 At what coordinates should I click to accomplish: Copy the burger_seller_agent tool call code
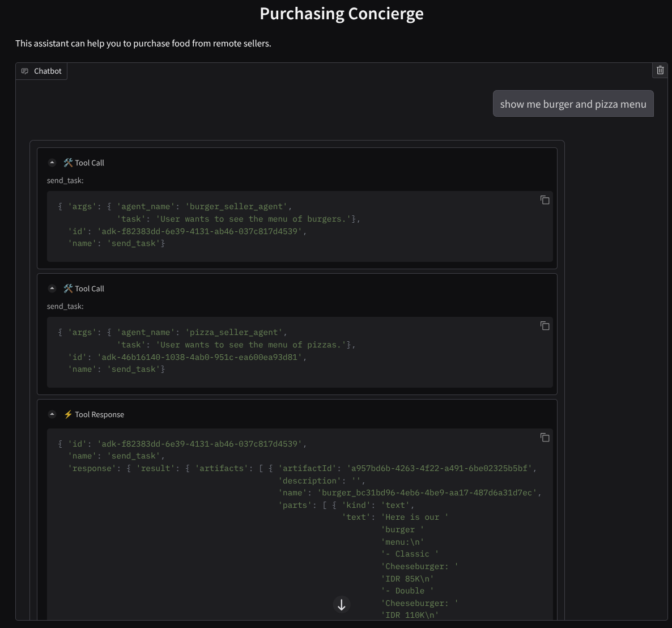pyautogui.click(x=545, y=200)
